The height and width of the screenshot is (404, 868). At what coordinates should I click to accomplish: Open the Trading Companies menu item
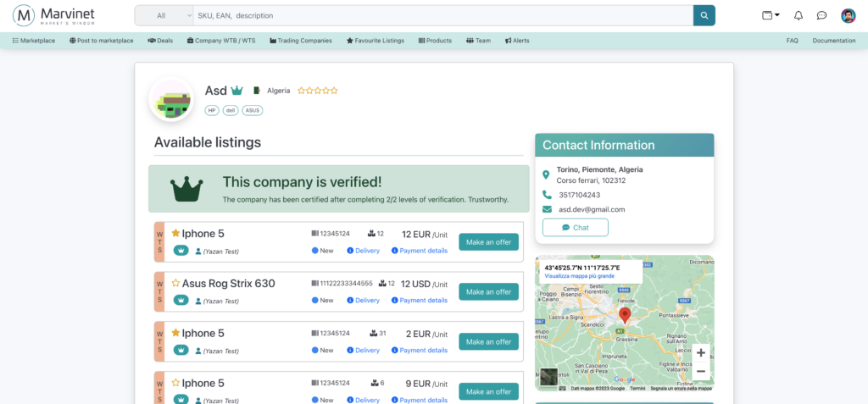(302, 41)
